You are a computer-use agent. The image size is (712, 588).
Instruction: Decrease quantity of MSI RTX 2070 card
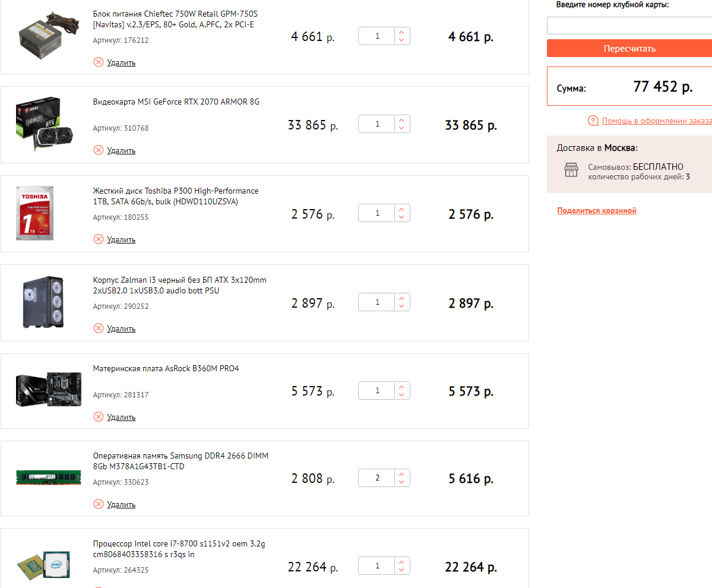point(402,128)
